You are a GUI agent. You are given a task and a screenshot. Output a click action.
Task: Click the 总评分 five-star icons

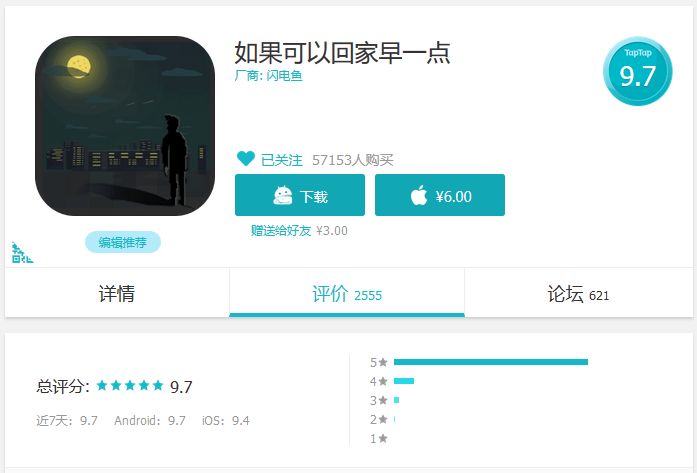pos(130,385)
